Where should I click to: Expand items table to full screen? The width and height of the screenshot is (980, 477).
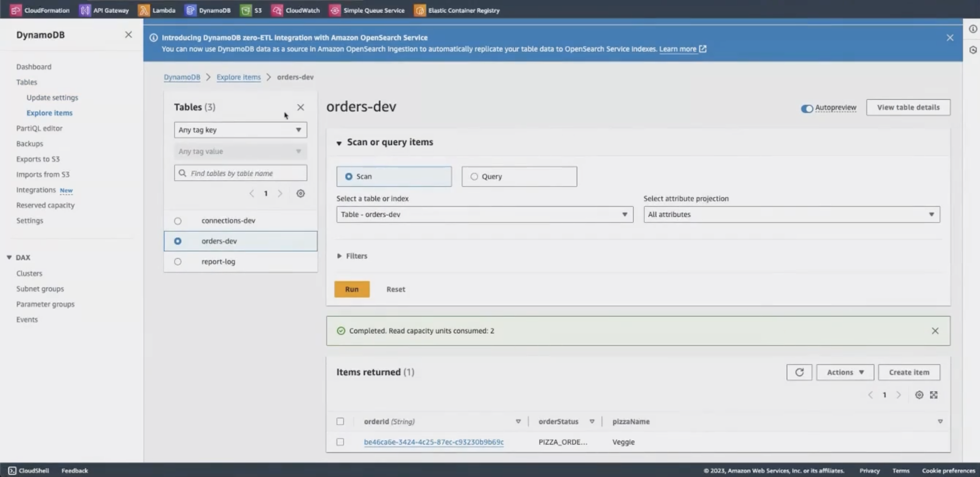click(x=934, y=395)
